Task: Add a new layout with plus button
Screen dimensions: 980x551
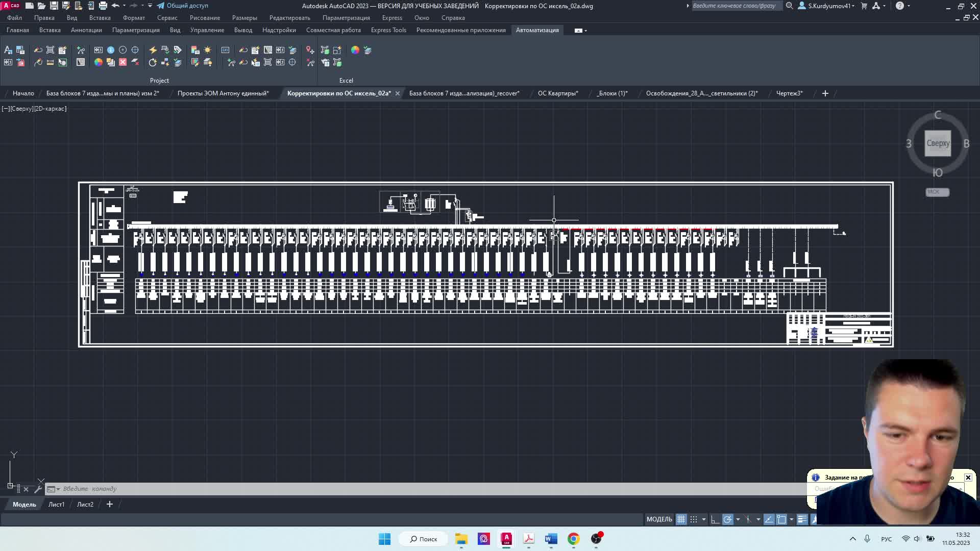Action: pos(109,505)
